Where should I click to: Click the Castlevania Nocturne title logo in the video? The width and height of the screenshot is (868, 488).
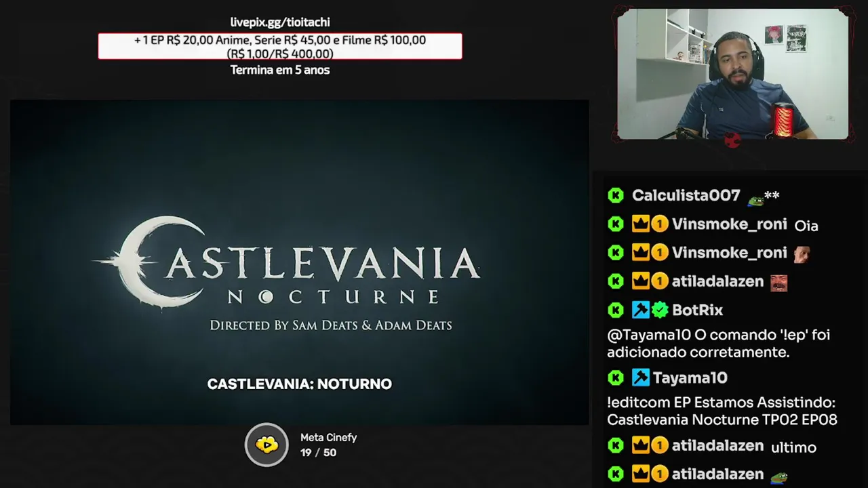(286, 262)
